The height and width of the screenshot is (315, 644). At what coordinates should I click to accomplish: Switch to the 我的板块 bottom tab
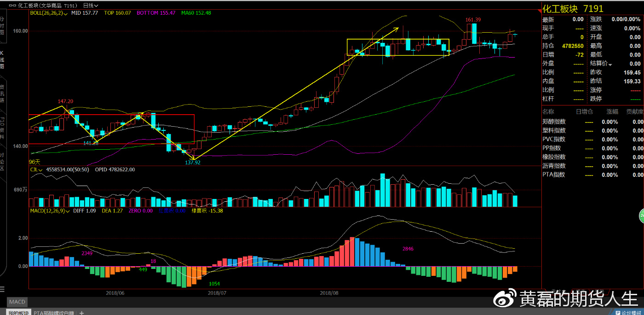tap(18, 312)
